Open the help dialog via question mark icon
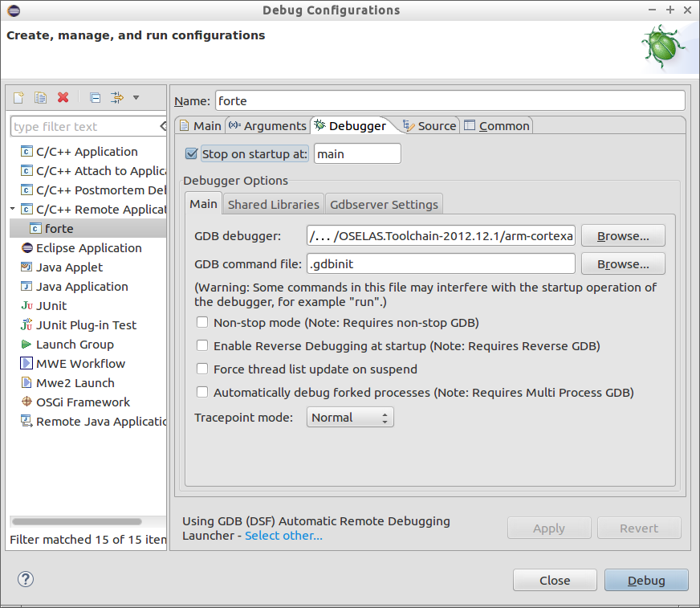 click(25, 579)
